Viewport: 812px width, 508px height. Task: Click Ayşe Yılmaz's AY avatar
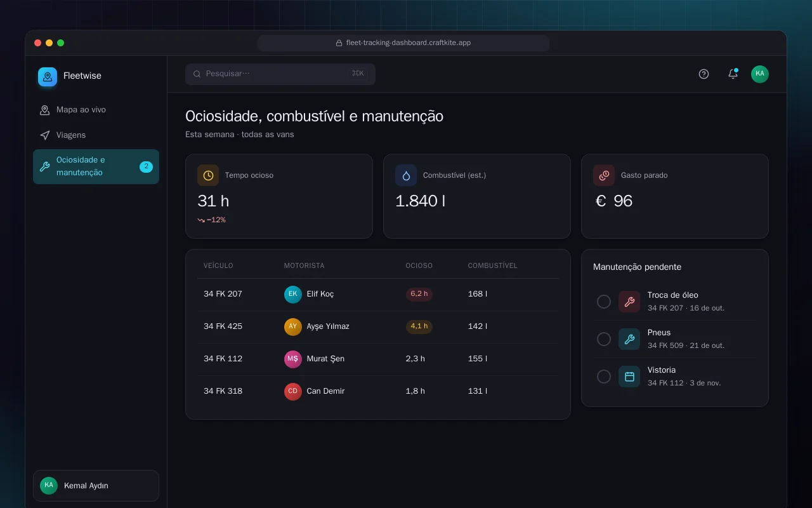click(x=293, y=326)
